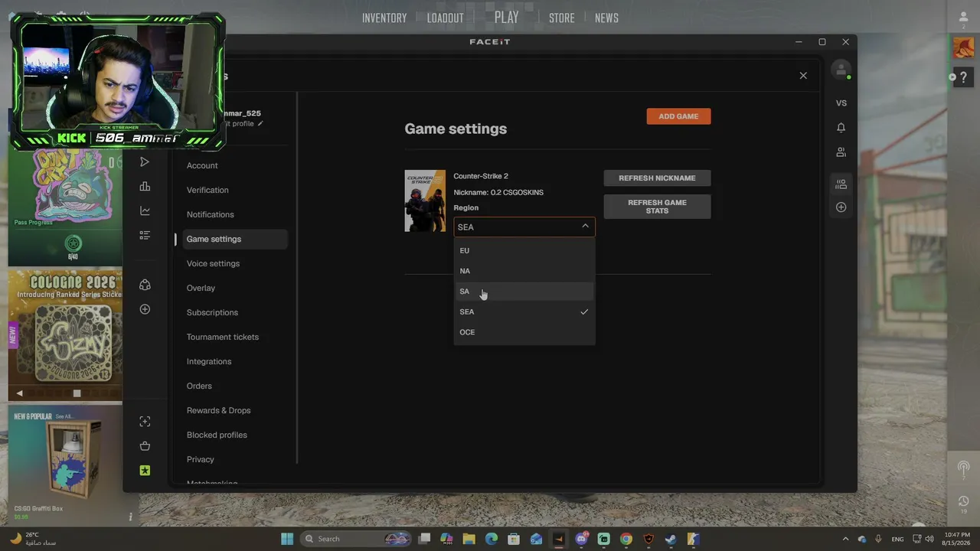Open FACEIT notifications bell

[841, 128]
